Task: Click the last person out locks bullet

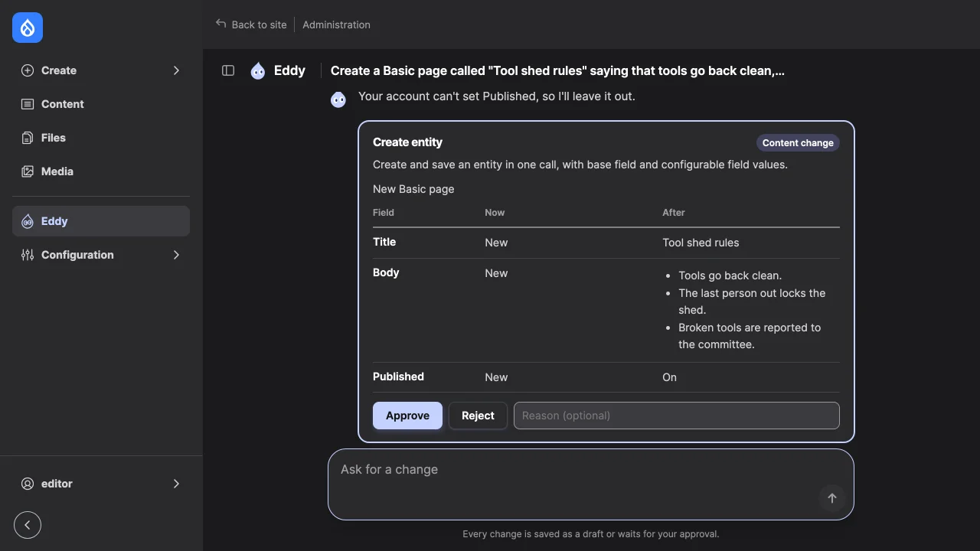Action: point(752,302)
